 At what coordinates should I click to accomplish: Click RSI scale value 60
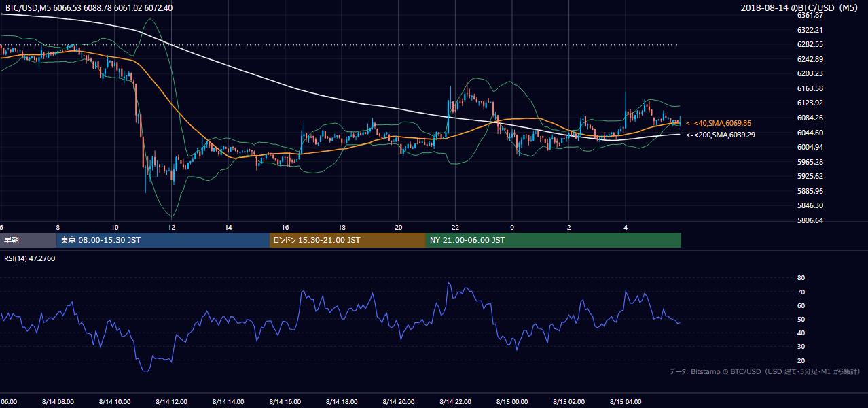pos(801,305)
